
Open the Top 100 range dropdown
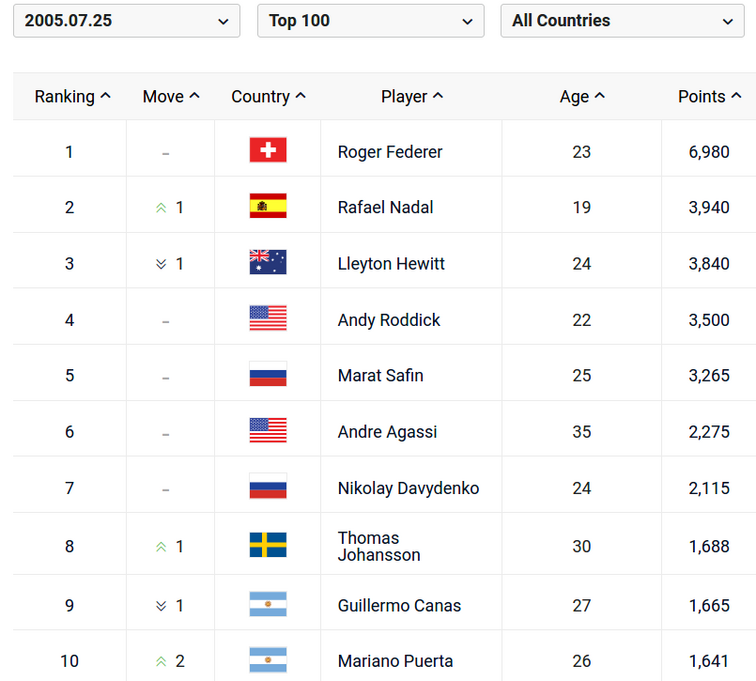click(370, 21)
